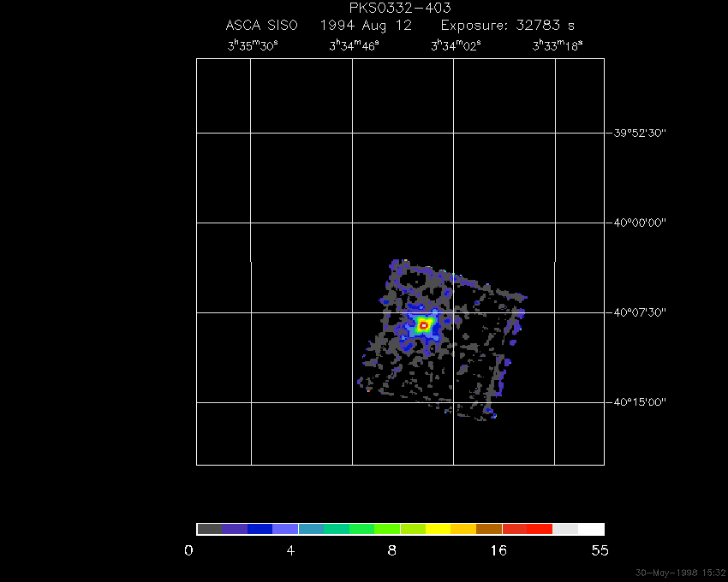Click the 3h34m02s right ascension label
The width and height of the screenshot is (728, 582).
pyautogui.click(x=456, y=46)
